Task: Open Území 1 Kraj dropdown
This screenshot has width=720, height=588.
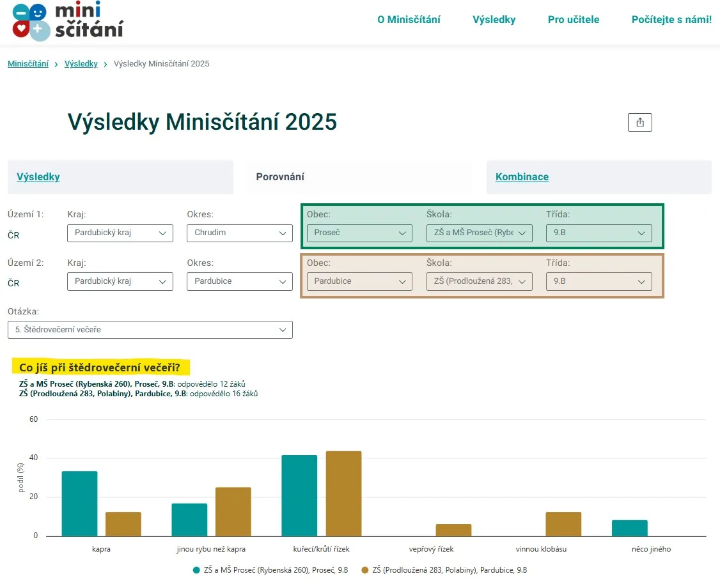Action: tap(120, 233)
